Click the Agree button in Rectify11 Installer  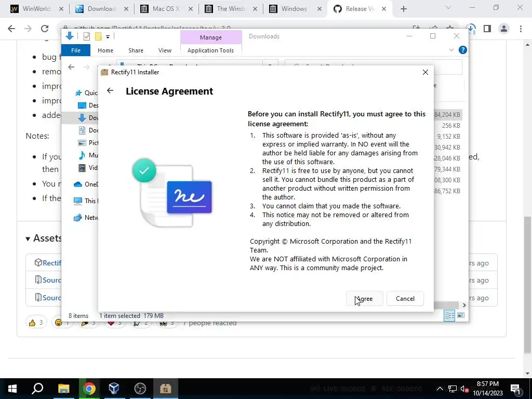click(x=364, y=299)
